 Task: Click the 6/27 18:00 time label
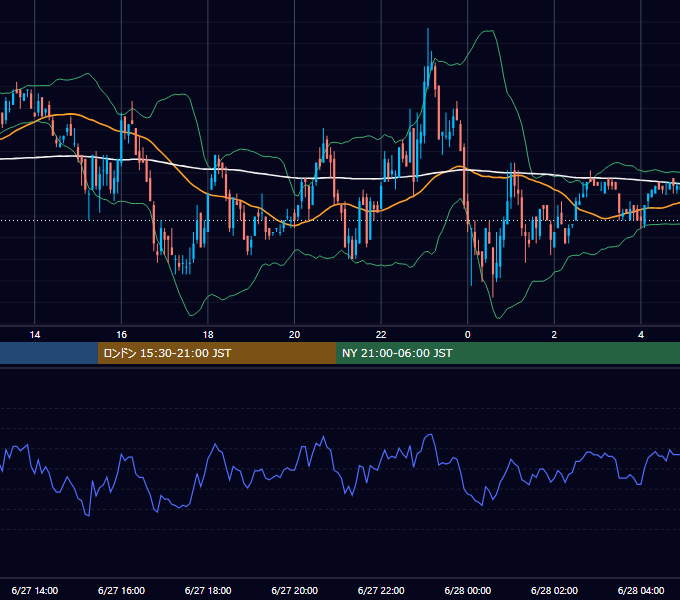(x=208, y=590)
